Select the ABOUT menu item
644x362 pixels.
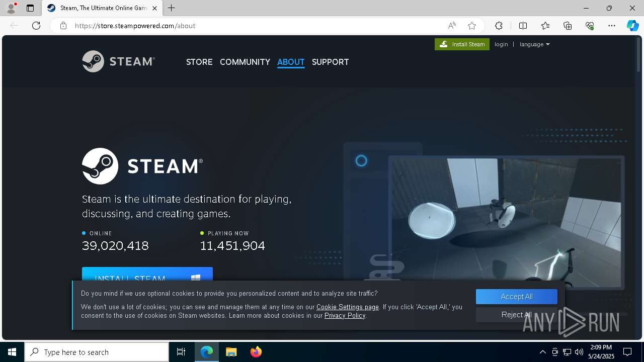(291, 62)
